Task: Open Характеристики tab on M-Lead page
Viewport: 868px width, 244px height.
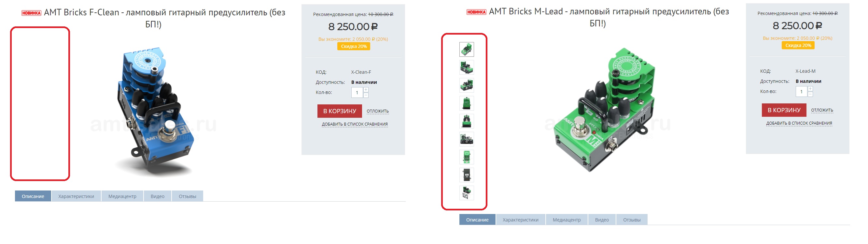Action: tap(520, 220)
